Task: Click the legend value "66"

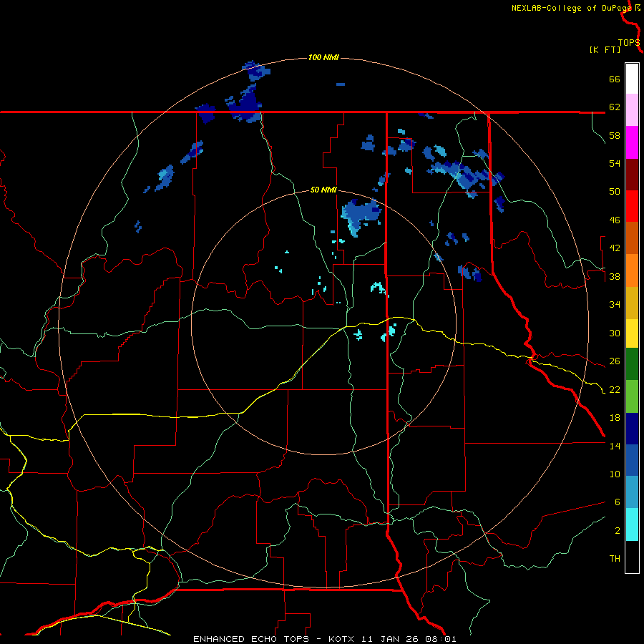Action: [x=615, y=79]
